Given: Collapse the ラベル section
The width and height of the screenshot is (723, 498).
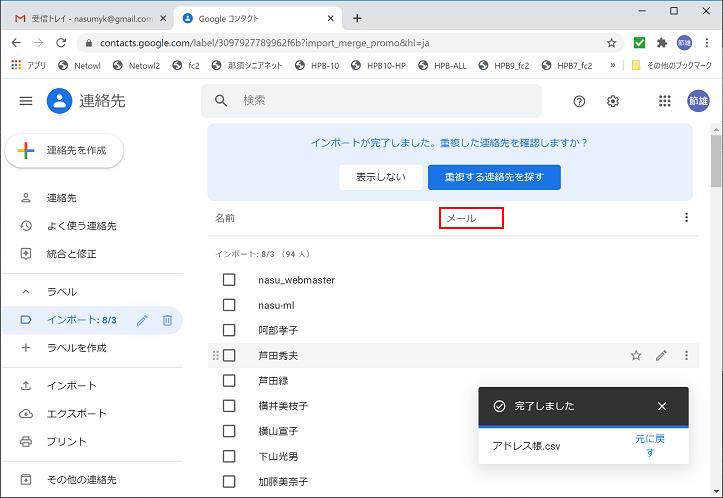Looking at the screenshot, I should (26, 292).
